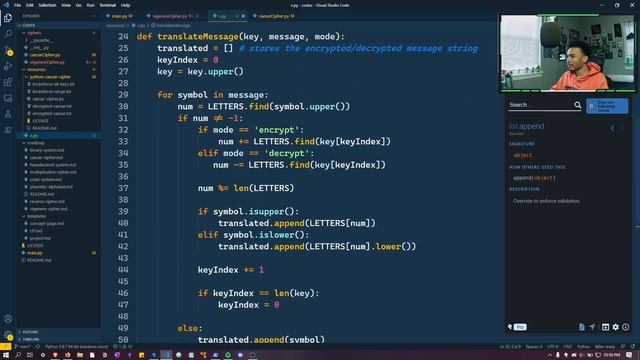The height and width of the screenshot is (360, 640).
Task: Collapse the CODEX root folder
Action: pos(57,25)
